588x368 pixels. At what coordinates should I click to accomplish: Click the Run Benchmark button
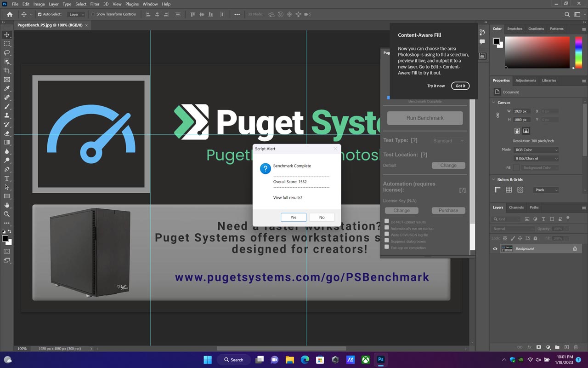(x=425, y=118)
